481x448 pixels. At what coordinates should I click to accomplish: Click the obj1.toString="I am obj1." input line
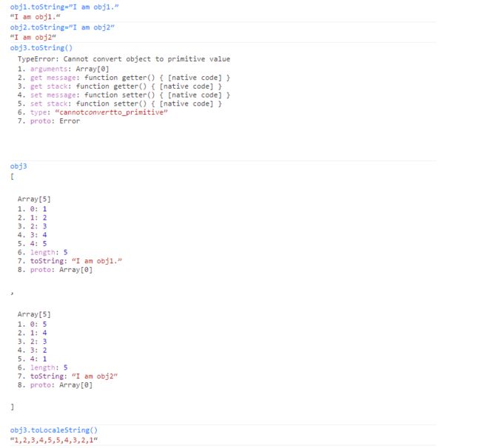[64, 7]
